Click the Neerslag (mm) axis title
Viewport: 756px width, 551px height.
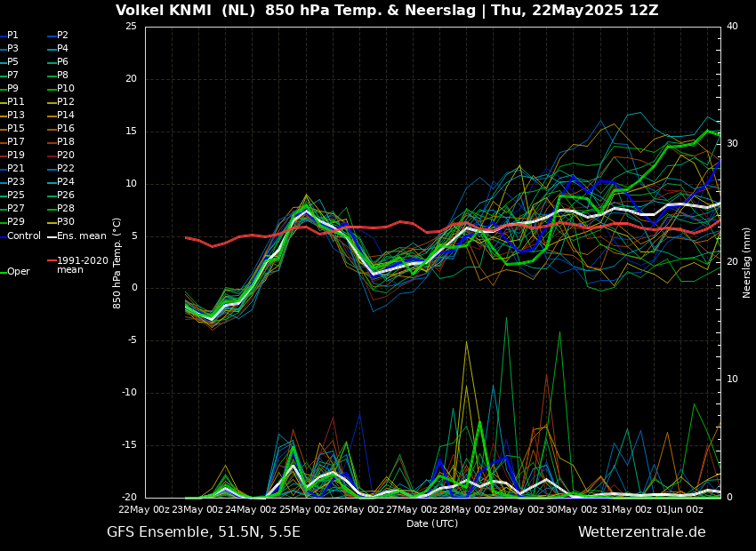pos(746,263)
